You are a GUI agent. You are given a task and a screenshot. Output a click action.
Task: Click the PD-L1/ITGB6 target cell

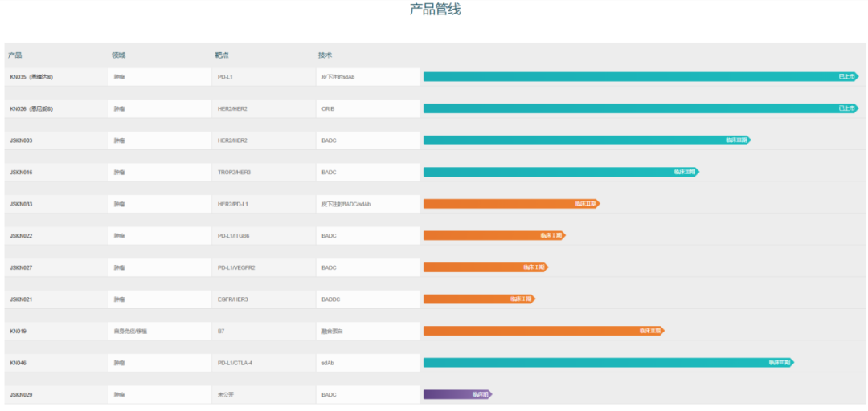click(x=264, y=236)
